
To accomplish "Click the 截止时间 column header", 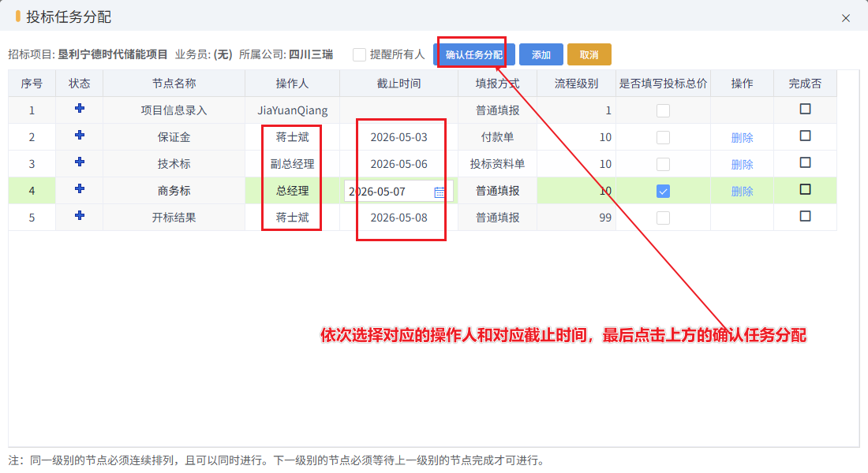I will pyautogui.click(x=398, y=84).
